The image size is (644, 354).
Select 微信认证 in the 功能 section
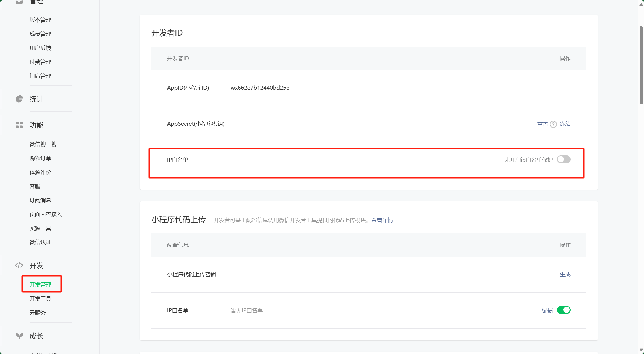pyautogui.click(x=40, y=242)
